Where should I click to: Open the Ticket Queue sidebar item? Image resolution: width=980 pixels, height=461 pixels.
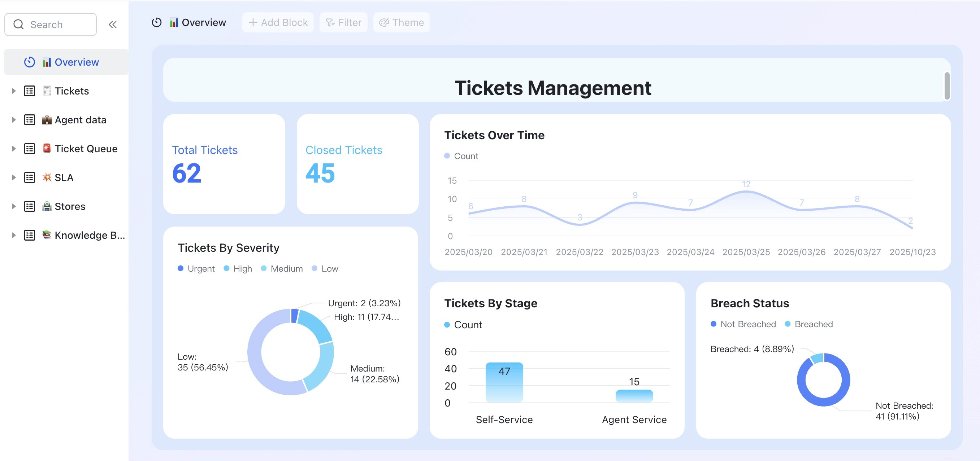coord(86,149)
